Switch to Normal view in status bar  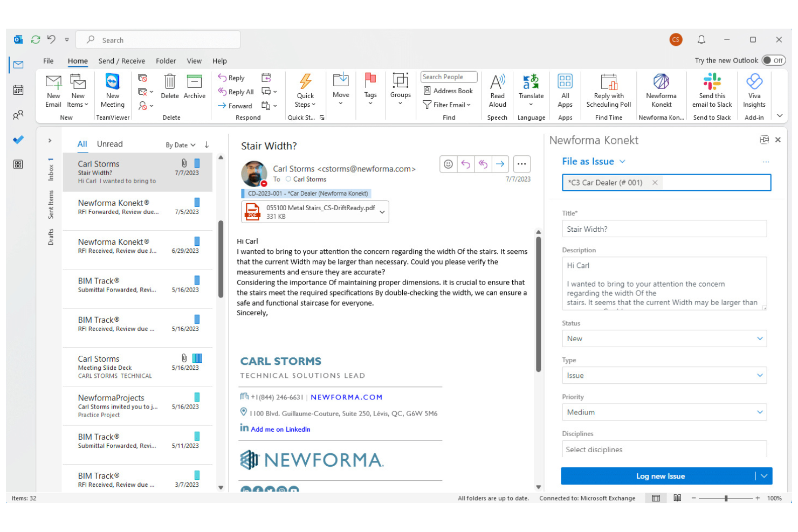pos(656,498)
